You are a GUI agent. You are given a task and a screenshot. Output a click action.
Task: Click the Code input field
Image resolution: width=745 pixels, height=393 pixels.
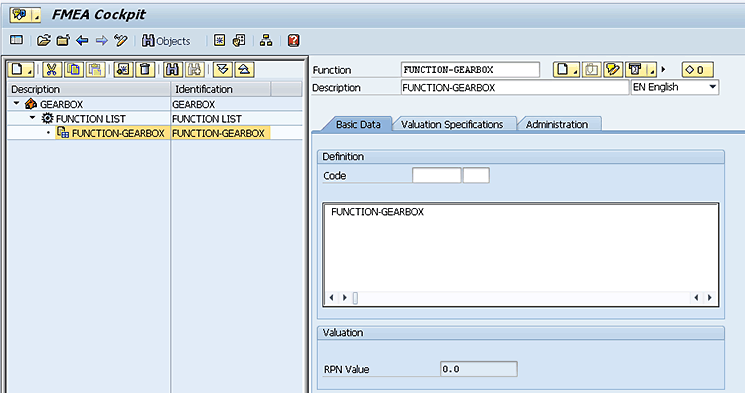(437, 175)
